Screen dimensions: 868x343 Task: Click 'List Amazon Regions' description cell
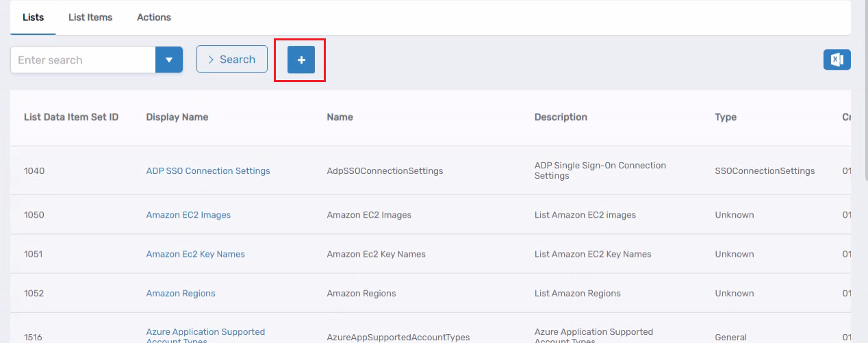pos(577,293)
